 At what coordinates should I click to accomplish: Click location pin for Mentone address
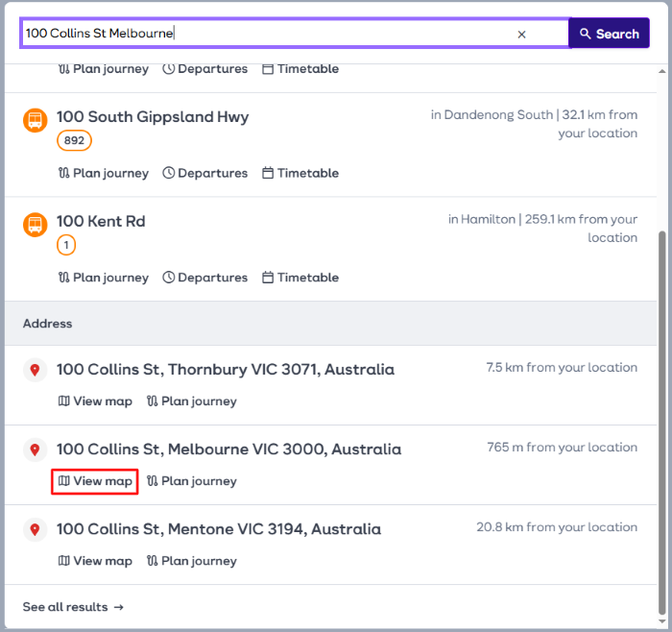[36, 530]
